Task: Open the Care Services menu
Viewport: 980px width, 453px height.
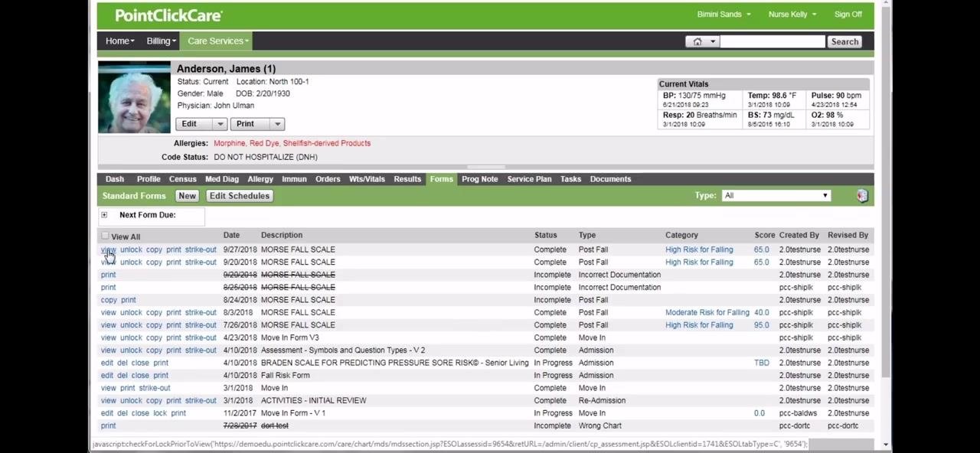Action: pos(218,41)
